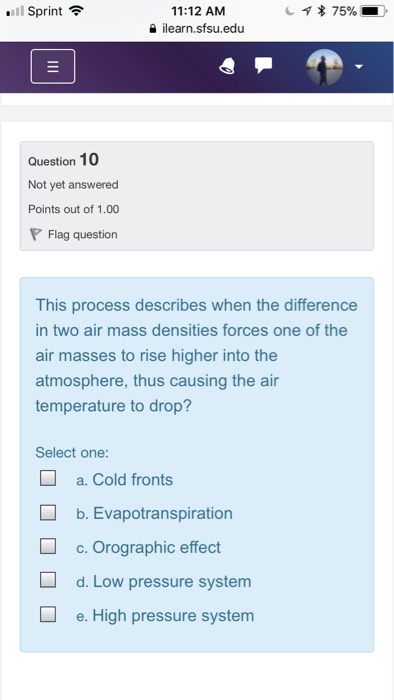The width and height of the screenshot is (394, 700).
Task: Click the user profile avatar
Action: click(x=324, y=67)
